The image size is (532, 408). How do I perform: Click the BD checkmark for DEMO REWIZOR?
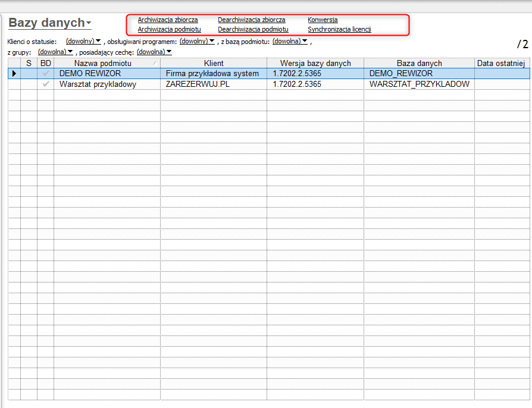click(x=46, y=74)
